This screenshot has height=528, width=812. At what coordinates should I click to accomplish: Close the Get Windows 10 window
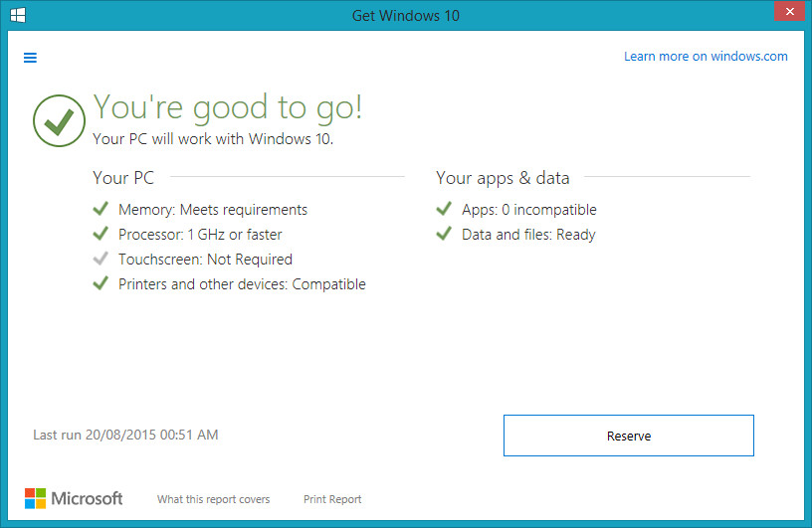click(790, 11)
